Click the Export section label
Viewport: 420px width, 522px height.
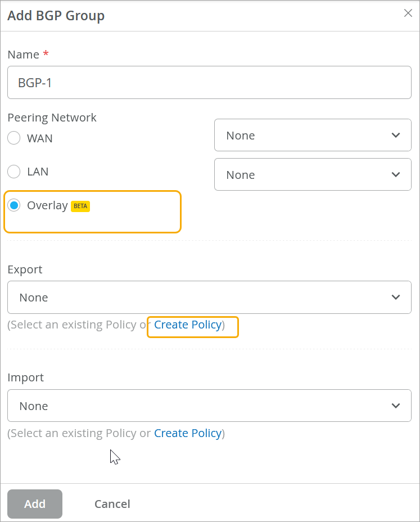tap(25, 269)
